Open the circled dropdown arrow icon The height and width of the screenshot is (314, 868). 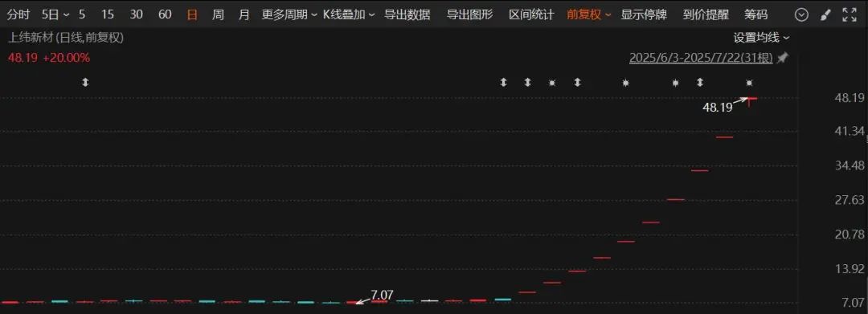tap(801, 15)
